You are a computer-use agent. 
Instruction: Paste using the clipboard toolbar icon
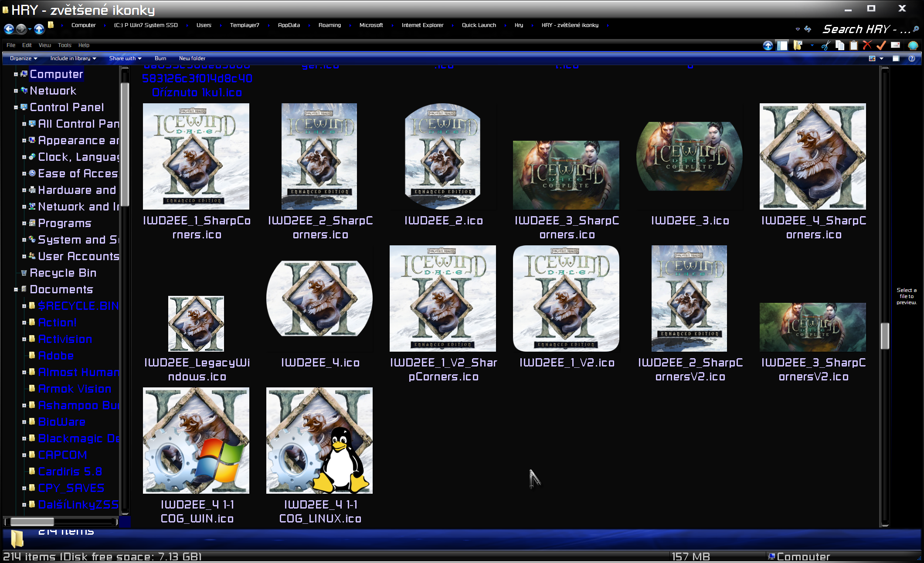click(x=854, y=45)
